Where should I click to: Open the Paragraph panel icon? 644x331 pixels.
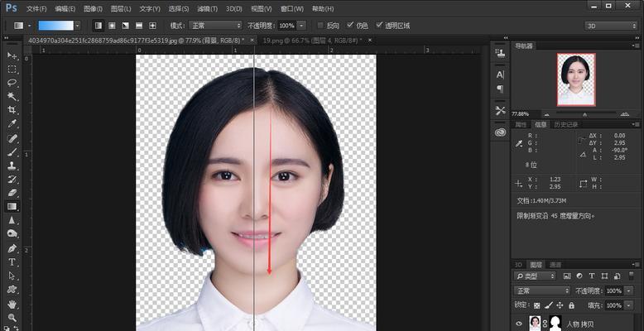500,89
